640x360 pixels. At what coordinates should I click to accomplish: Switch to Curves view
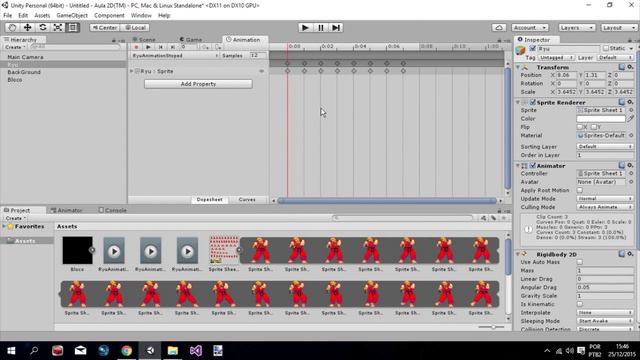[x=247, y=200]
